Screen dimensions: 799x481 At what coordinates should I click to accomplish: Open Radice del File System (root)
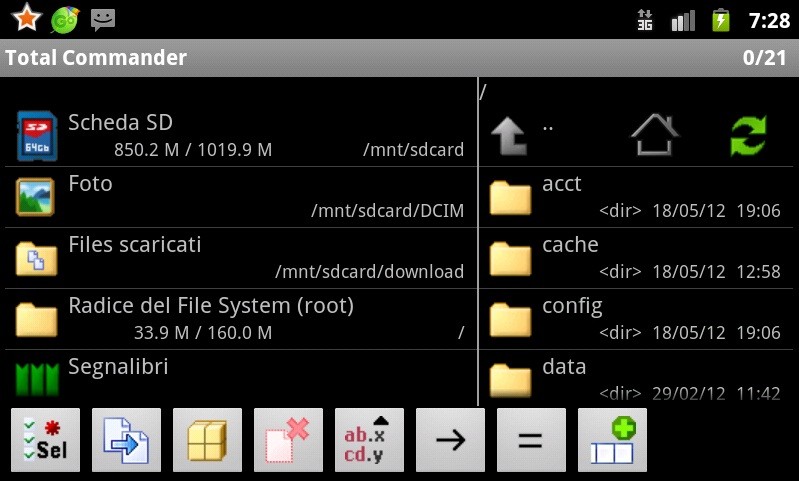(x=241, y=319)
